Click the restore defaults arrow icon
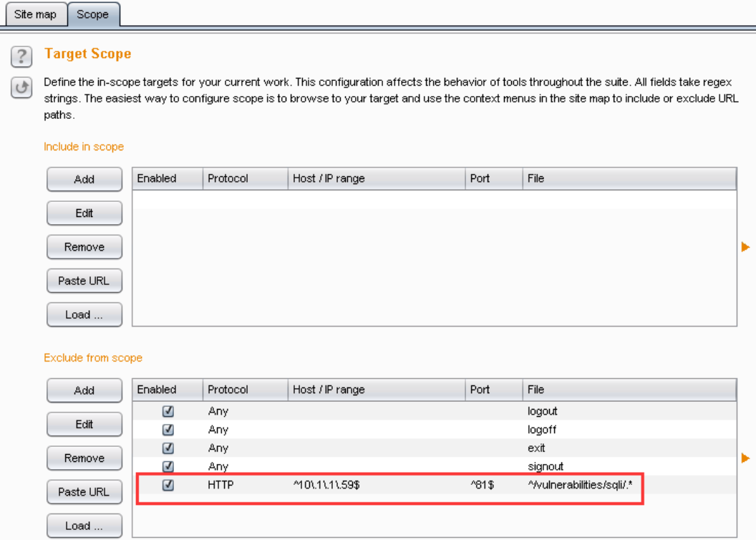Image resolution: width=756 pixels, height=540 pixels. 21,88
